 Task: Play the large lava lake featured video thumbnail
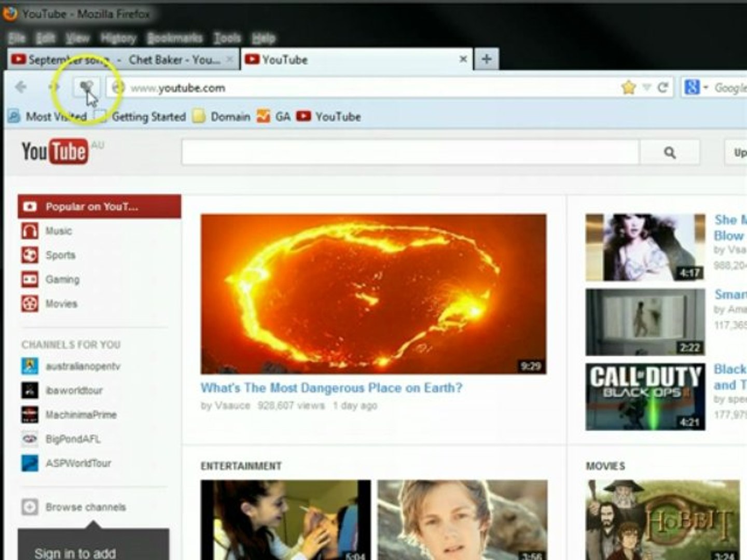(374, 294)
